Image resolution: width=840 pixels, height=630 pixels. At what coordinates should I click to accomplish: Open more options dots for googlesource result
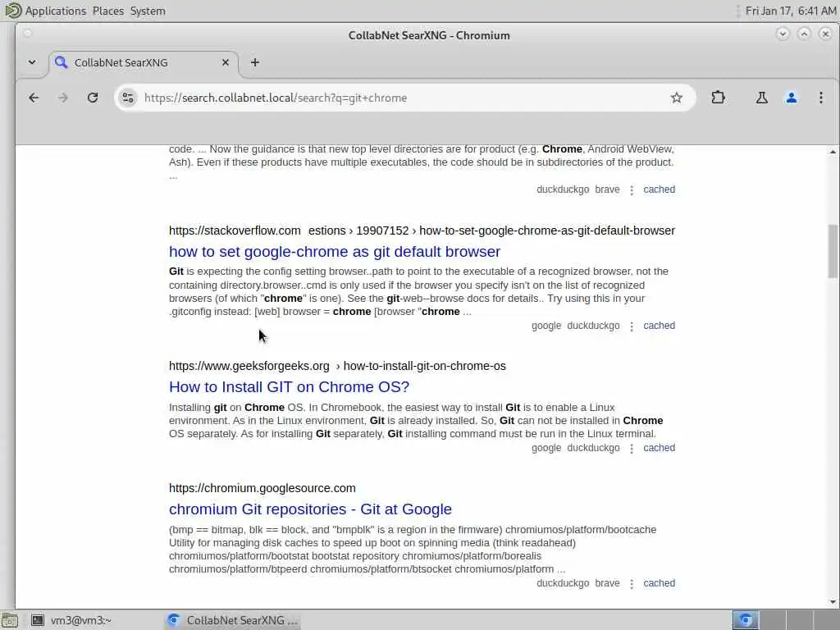point(632,583)
